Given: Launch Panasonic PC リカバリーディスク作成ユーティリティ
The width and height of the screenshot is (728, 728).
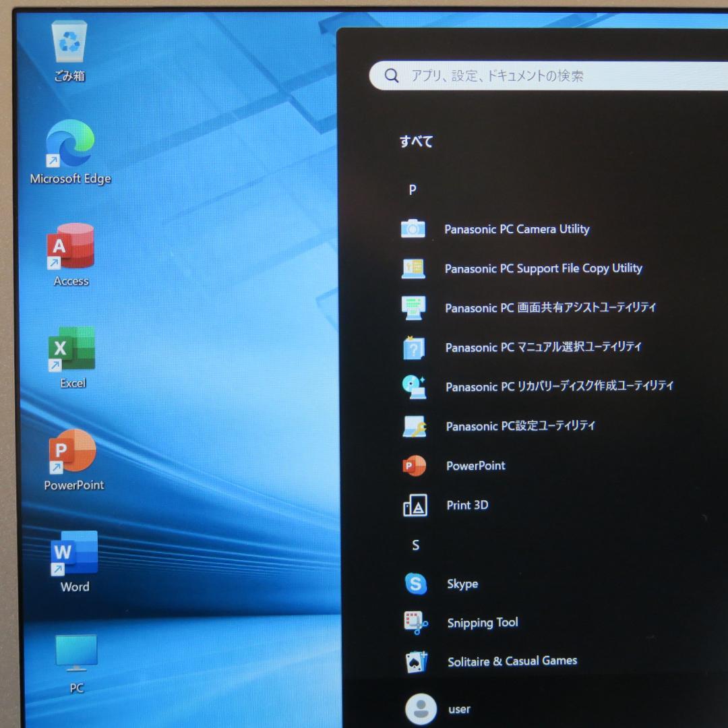Looking at the screenshot, I should coord(559,386).
